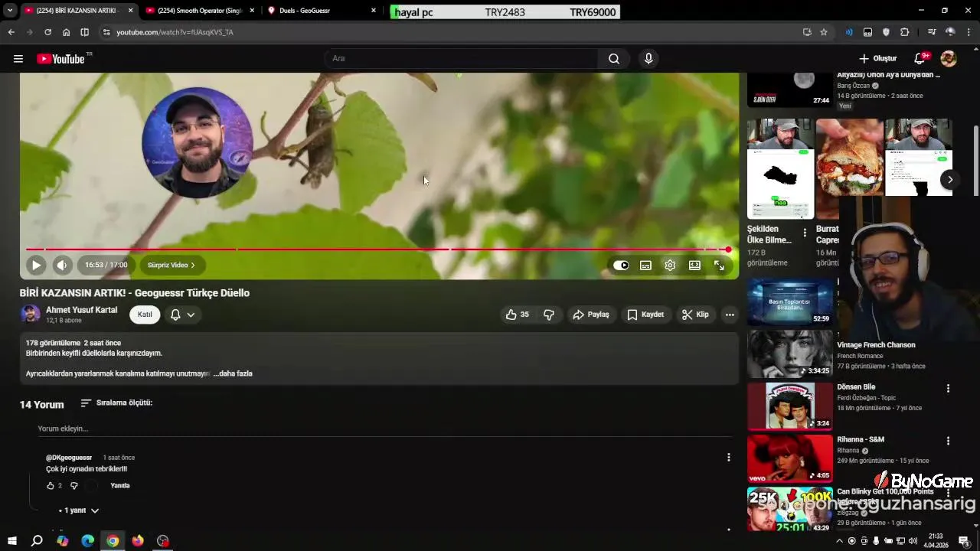Click the Katıl join button
The width and height of the screenshot is (980, 551).
145,315
